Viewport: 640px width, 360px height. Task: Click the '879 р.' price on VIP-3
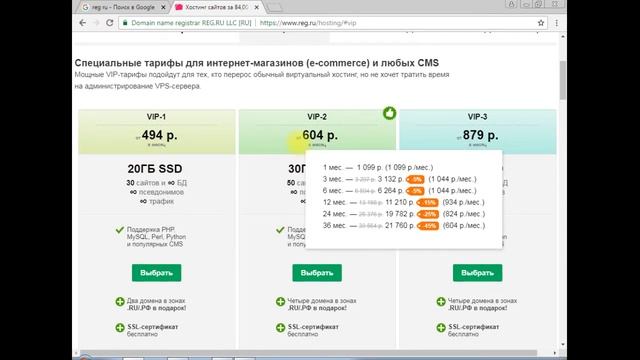coord(480,135)
